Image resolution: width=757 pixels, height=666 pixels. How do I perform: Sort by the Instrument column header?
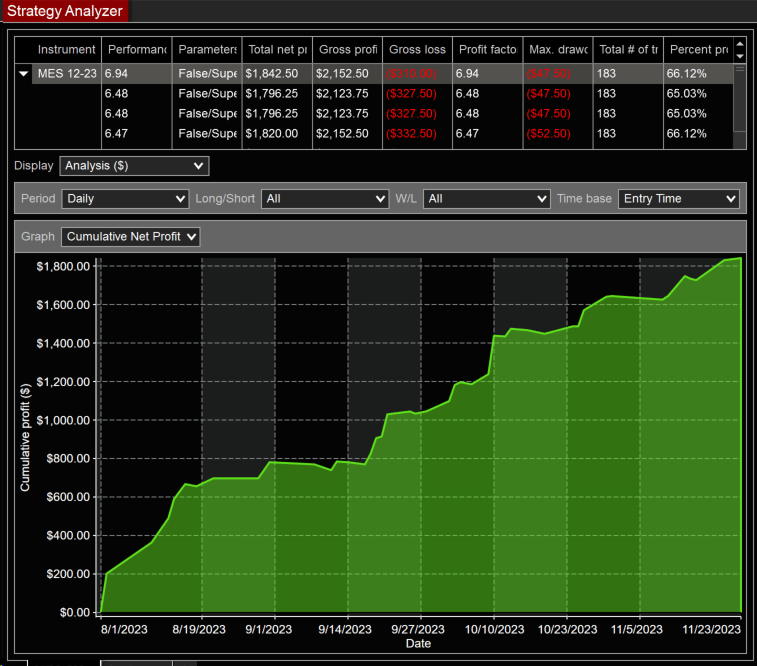[67, 50]
